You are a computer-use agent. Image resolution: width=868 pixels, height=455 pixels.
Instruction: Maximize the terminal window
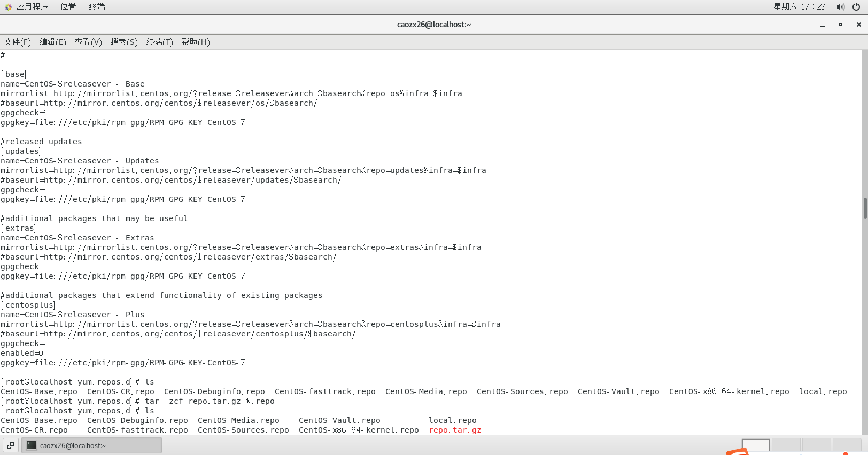[841, 25]
